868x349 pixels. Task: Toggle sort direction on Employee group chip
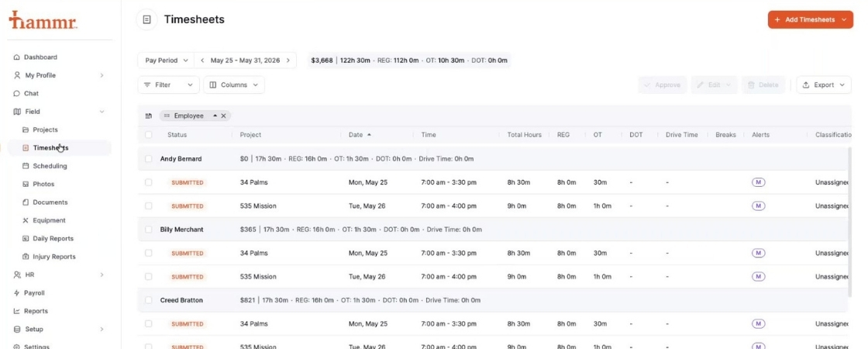pos(215,116)
